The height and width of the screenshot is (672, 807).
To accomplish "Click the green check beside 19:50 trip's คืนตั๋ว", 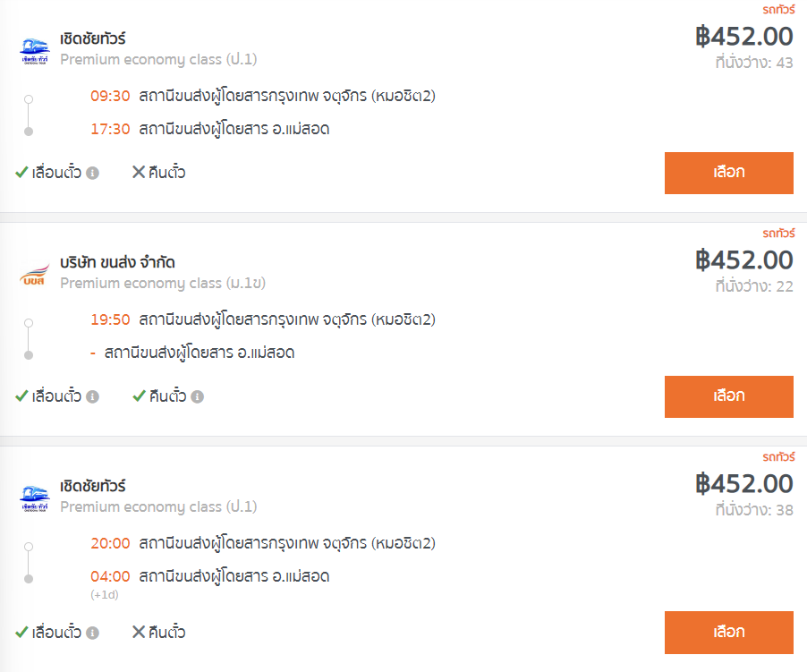I will (139, 396).
